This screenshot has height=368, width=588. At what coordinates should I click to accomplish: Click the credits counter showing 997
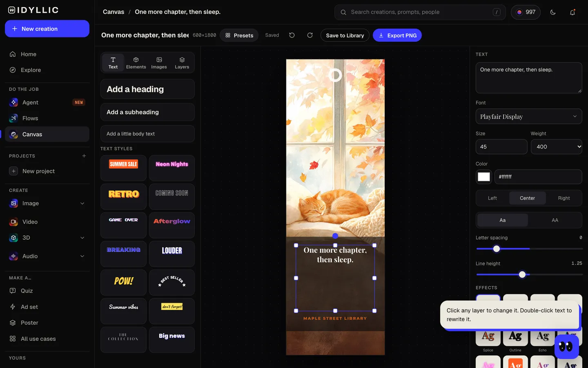tap(526, 12)
